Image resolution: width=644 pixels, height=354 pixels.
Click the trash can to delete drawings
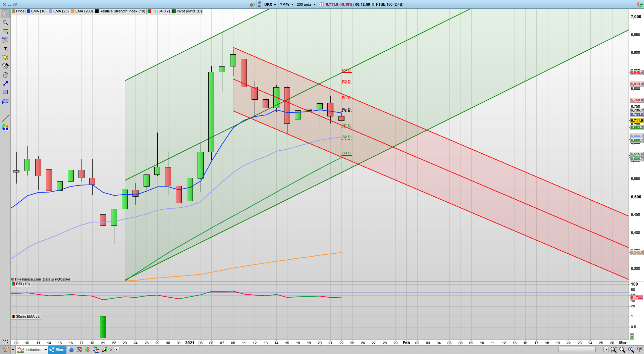click(x=5, y=75)
